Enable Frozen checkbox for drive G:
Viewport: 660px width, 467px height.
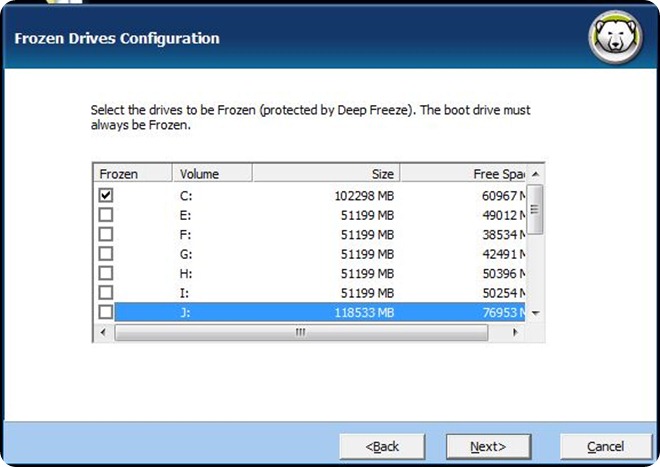pos(106,254)
